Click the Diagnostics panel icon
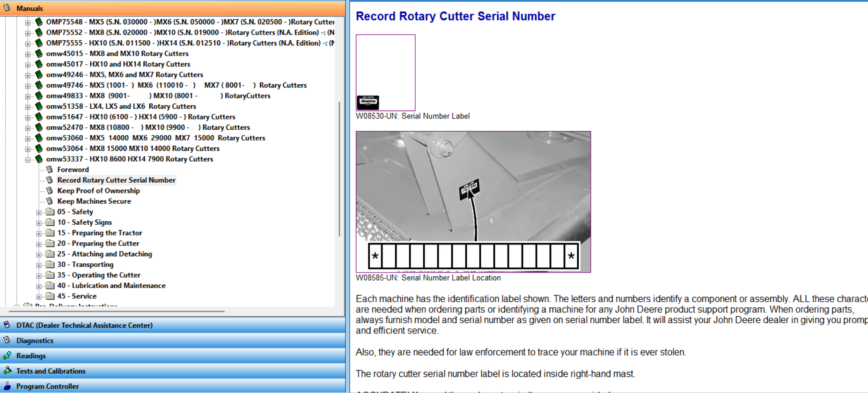The image size is (868, 393). click(x=7, y=340)
